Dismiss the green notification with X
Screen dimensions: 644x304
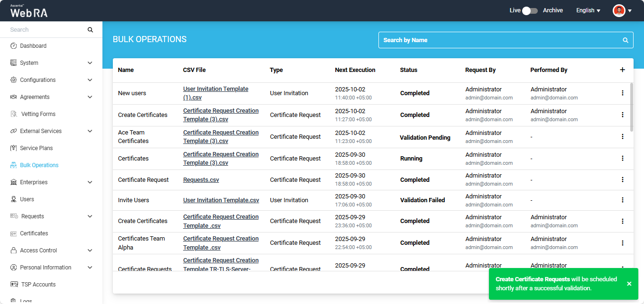pos(629,284)
